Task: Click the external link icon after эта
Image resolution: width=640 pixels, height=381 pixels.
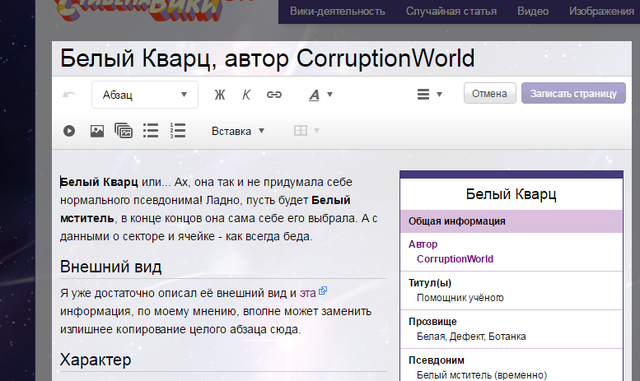Action: (323, 291)
